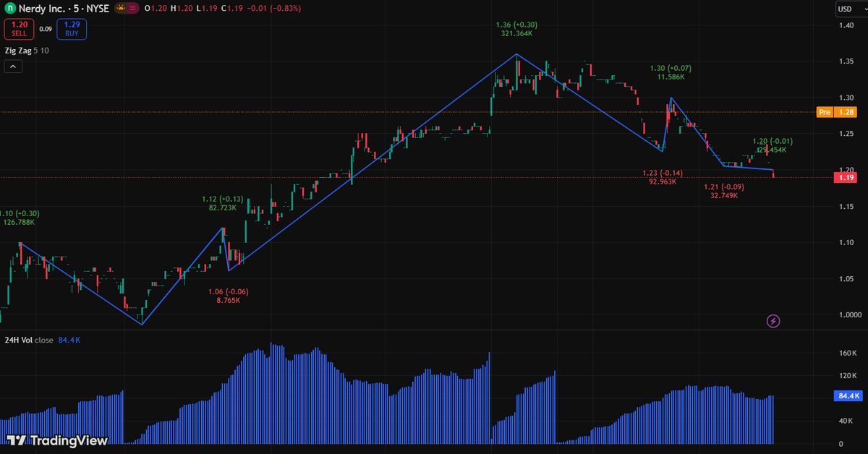Click the 1.30 (+0.07) pivot label
The image size is (868, 454).
671,68
